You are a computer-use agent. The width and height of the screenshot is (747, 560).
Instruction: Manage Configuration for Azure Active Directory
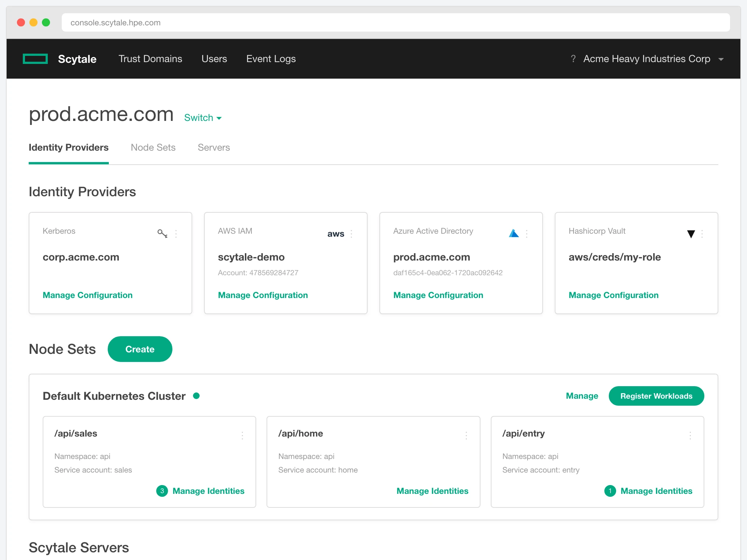pos(438,295)
